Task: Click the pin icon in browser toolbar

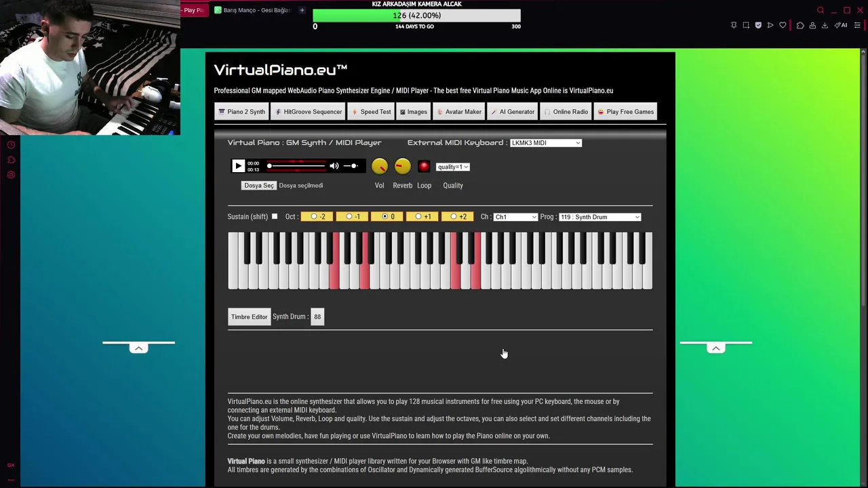Action: 734,25
